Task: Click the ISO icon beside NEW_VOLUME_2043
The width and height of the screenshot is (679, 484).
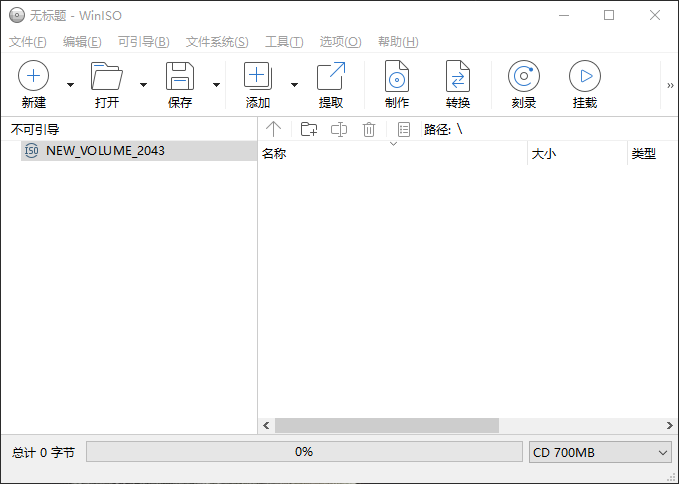Action: [x=32, y=151]
